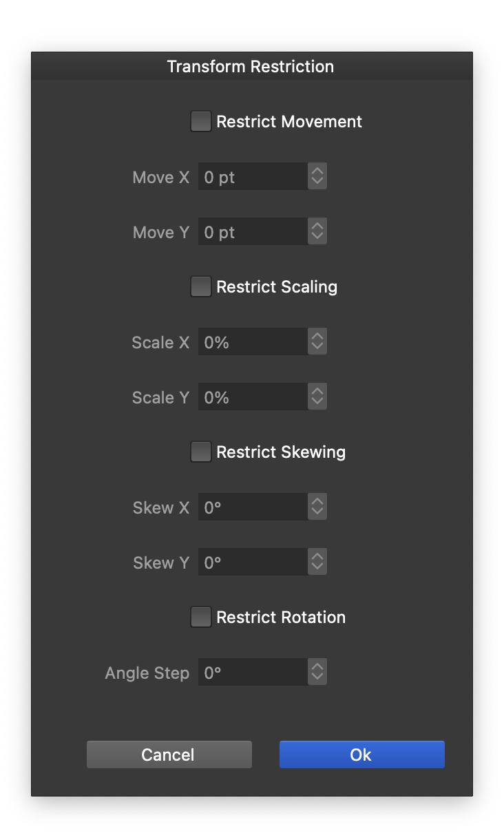Click the Scale Y stepper arrows
The image size is (504, 833).
pos(317,397)
